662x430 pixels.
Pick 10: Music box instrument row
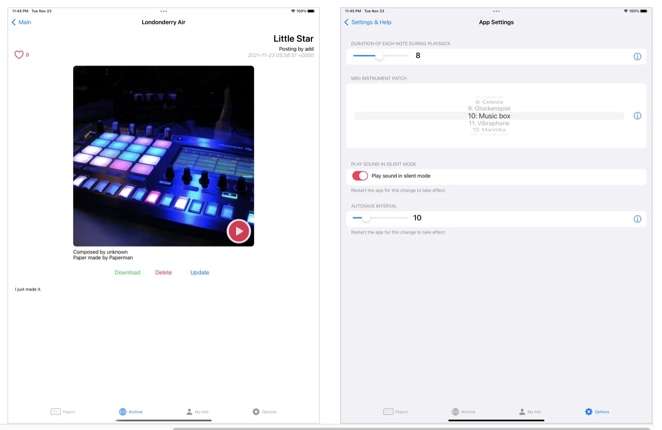[x=489, y=116]
